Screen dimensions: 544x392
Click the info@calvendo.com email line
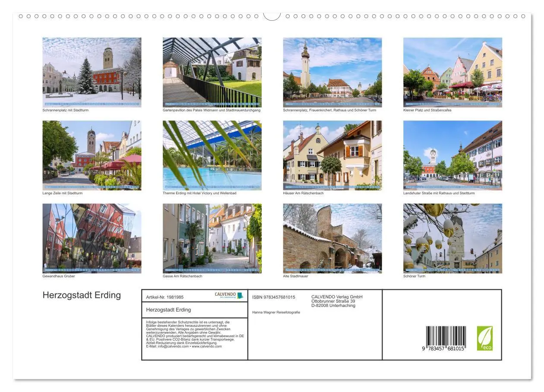point(184,346)
